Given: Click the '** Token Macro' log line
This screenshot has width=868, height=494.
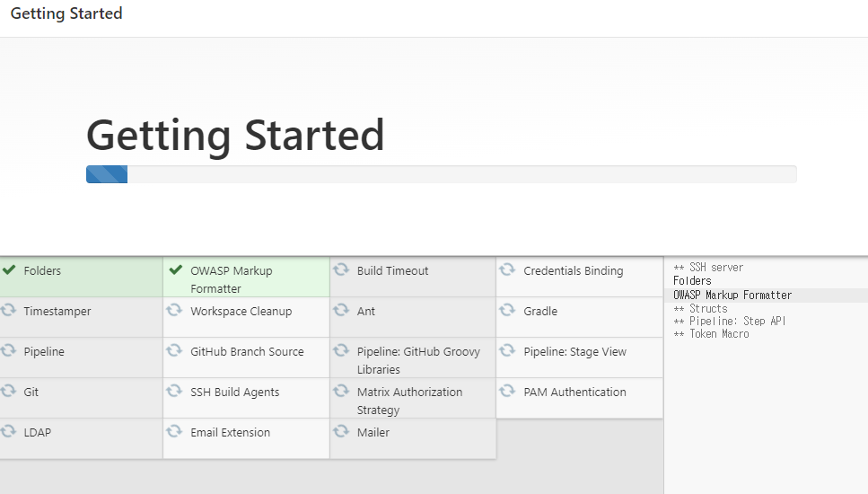Looking at the screenshot, I should point(711,334).
